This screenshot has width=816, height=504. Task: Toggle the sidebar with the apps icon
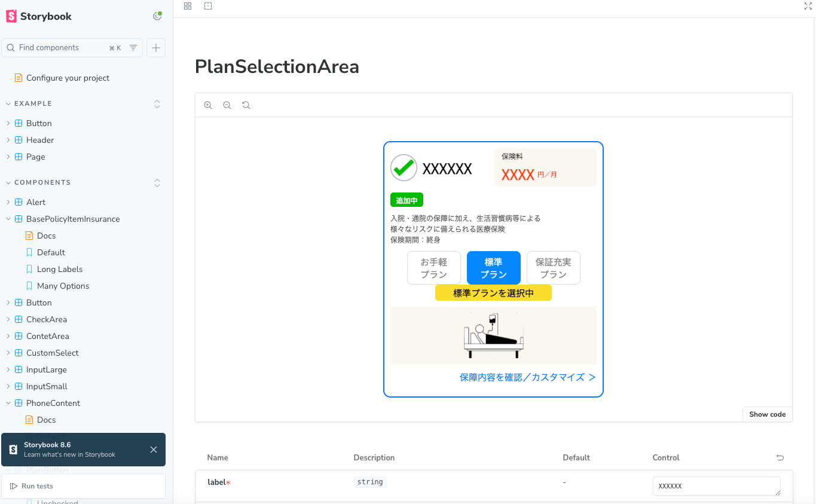click(x=188, y=6)
